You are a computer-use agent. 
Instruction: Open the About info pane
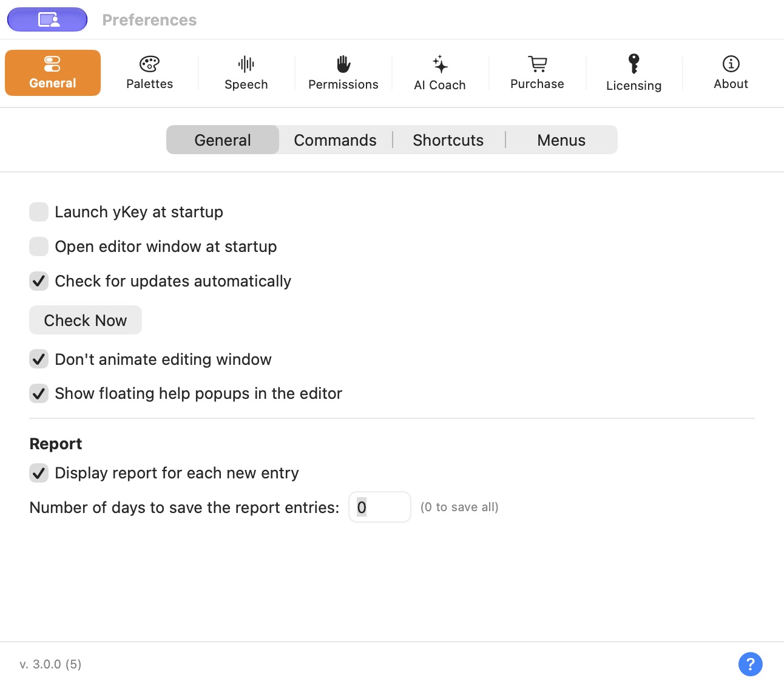pyautogui.click(x=731, y=73)
